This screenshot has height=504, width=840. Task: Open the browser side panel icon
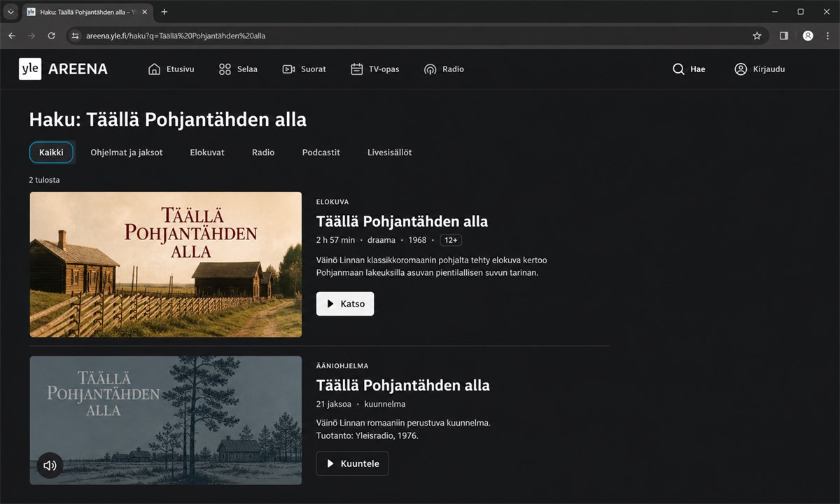click(784, 36)
